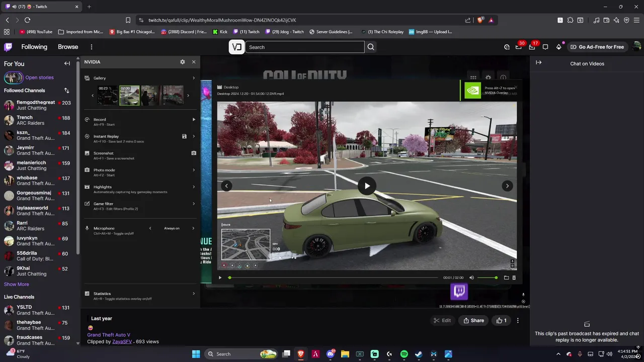Expand Game filter options

coord(194,204)
